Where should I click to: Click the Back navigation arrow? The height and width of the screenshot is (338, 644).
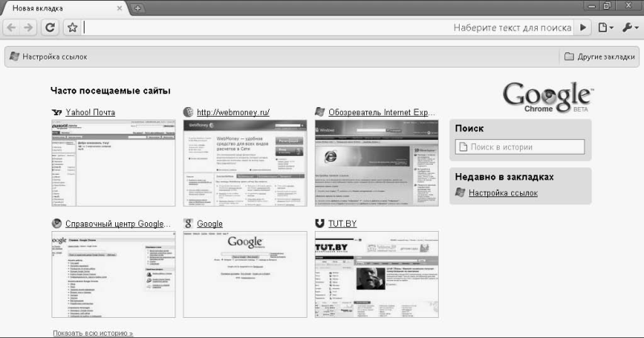click(12, 27)
